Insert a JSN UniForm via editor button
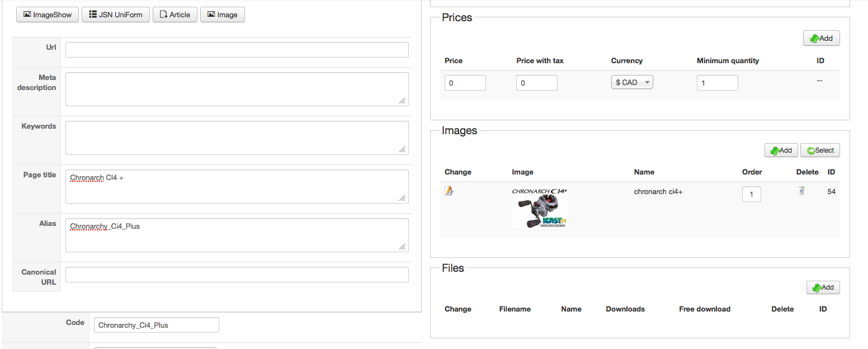This screenshot has height=349, width=868. 116,15
